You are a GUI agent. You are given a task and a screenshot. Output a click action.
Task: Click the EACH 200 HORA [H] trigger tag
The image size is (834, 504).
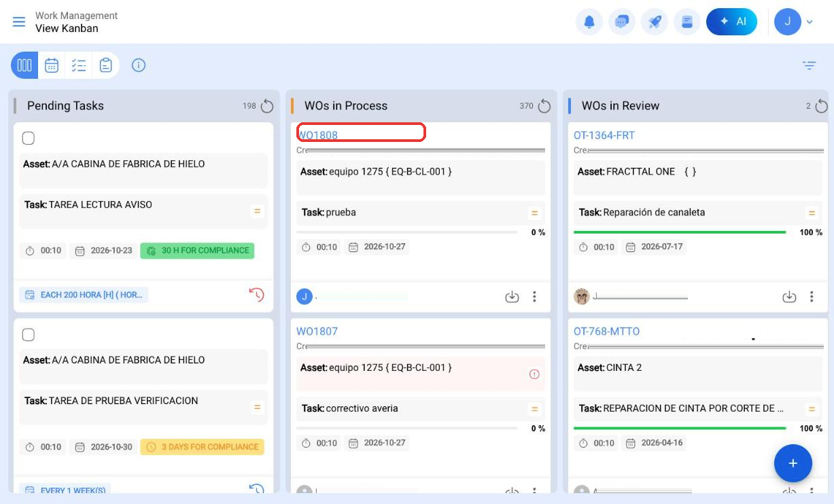[84, 295]
